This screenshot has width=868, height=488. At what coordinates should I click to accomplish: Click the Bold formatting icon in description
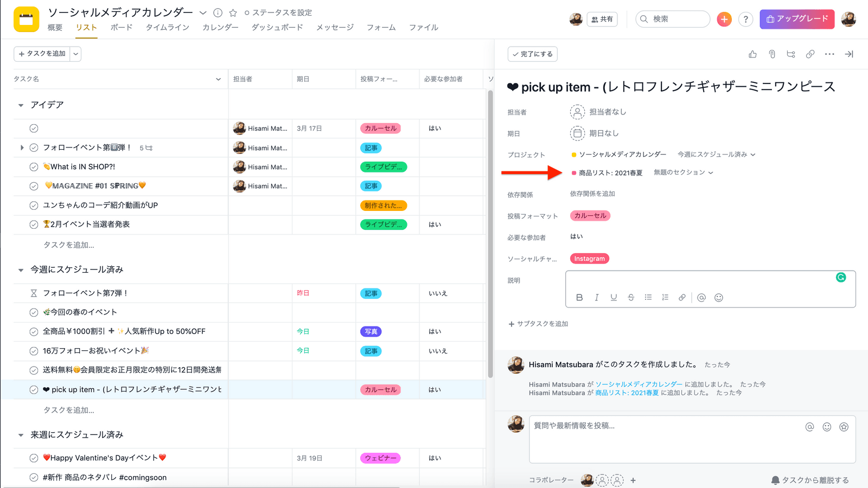[x=579, y=298]
